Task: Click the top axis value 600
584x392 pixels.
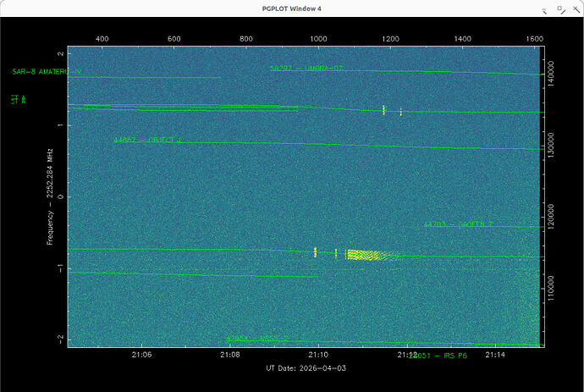Action: tap(174, 39)
